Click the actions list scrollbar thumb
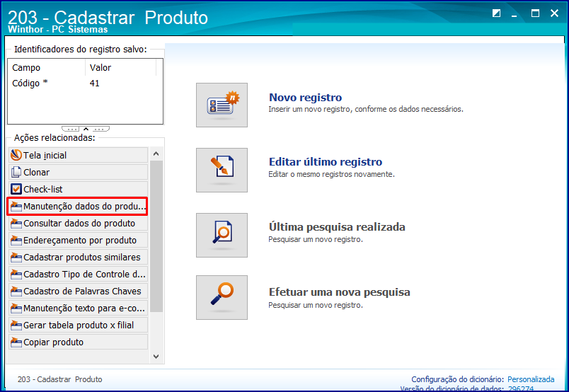569x392 pixels. 156,236
